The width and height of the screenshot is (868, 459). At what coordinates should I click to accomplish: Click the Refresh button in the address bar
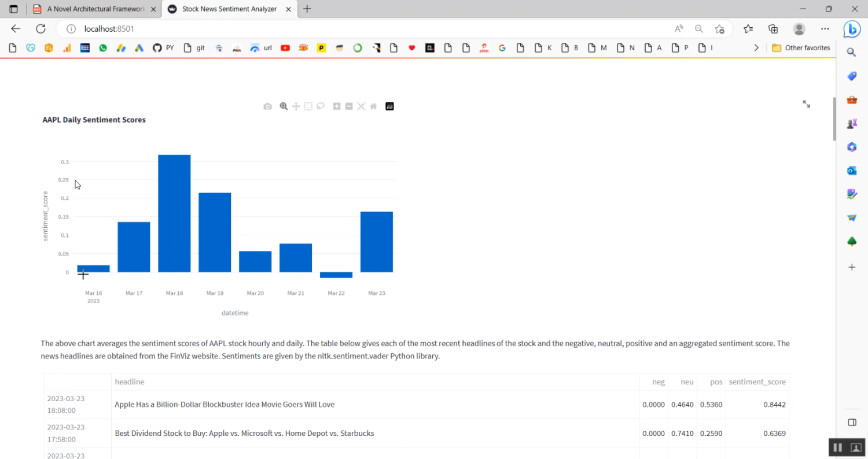39,28
